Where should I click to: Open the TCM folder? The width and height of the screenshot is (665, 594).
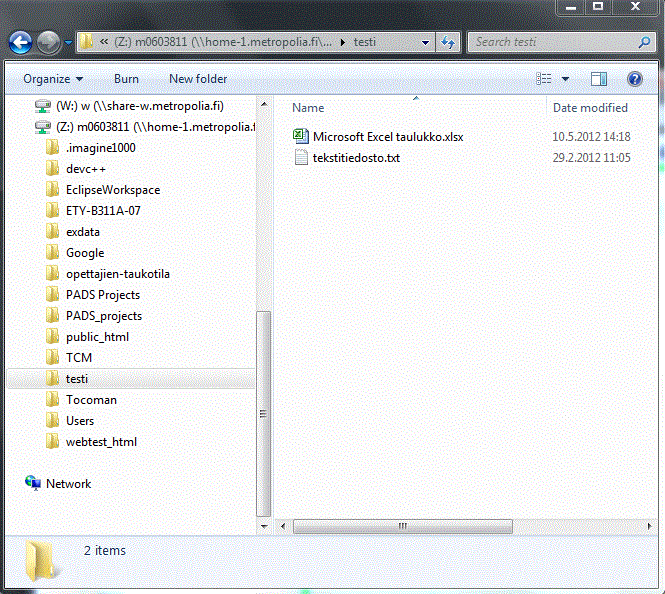pyautogui.click(x=79, y=358)
